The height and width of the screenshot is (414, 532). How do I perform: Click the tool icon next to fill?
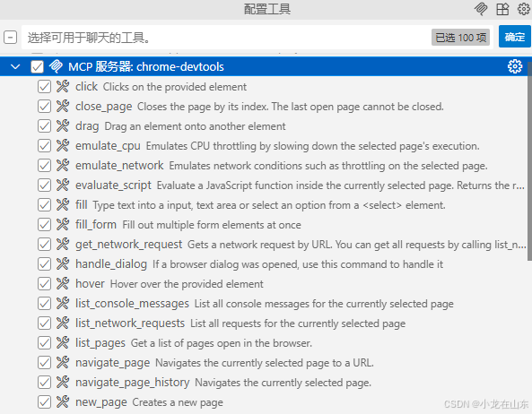[x=63, y=204]
